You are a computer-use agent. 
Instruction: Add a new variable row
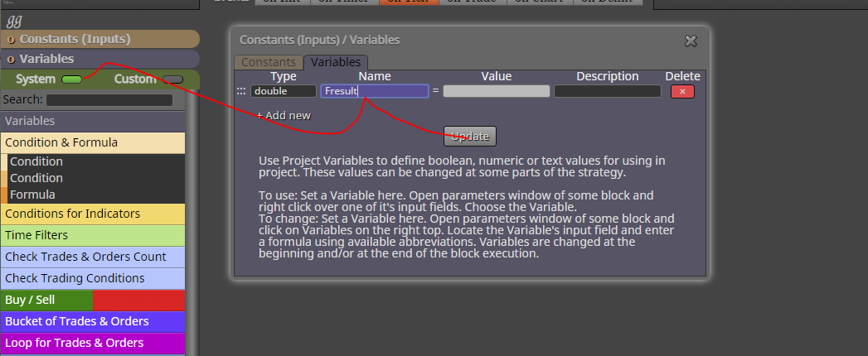pos(284,116)
